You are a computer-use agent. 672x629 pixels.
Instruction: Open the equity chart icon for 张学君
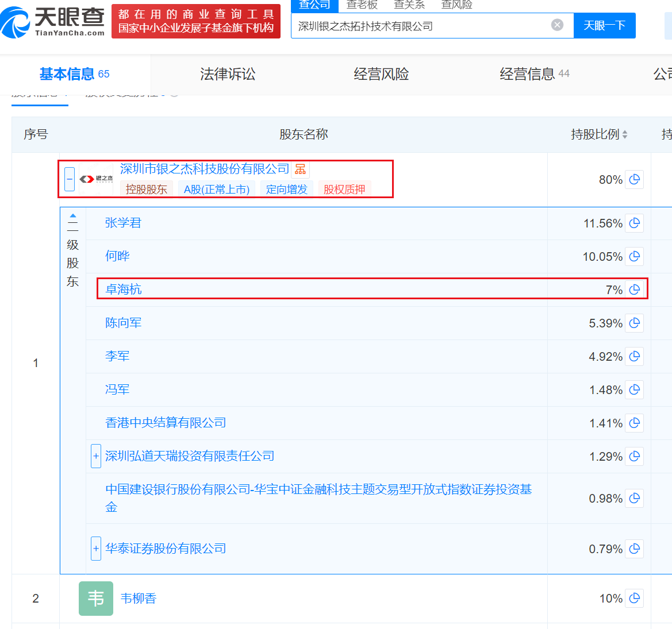(634, 223)
